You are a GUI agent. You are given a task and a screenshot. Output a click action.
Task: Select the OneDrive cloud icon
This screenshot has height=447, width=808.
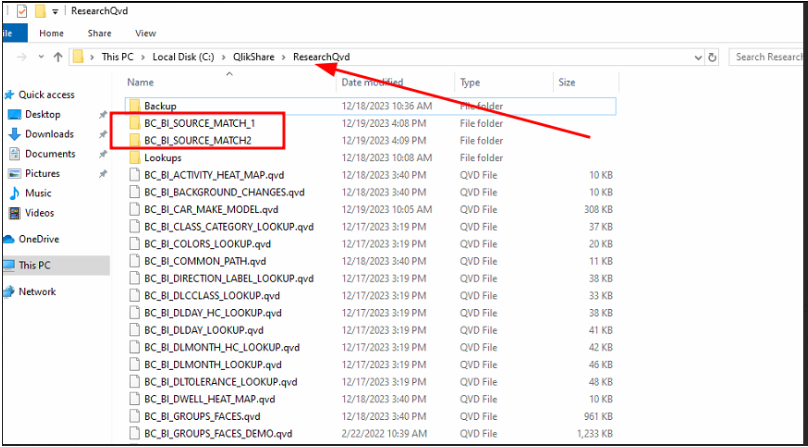pyautogui.click(x=9, y=239)
